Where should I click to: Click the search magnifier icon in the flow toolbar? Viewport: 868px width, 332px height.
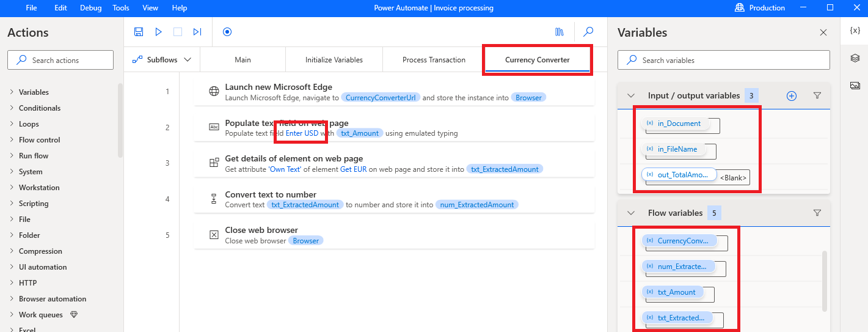click(588, 32)
